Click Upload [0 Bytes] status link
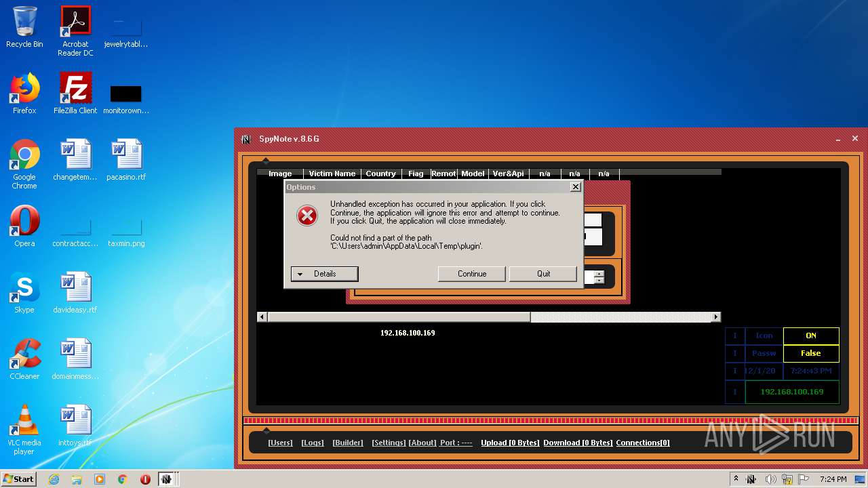 (510, 443)
